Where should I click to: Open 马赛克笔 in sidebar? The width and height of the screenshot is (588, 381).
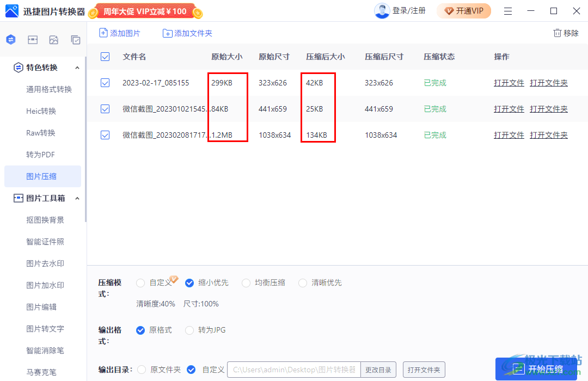[x=41, y=372]
